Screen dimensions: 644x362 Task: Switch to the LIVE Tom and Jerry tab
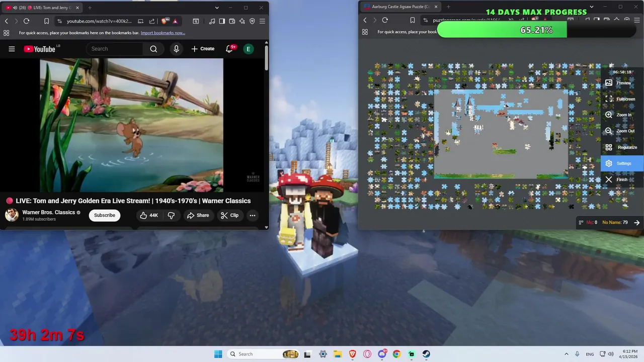41,8
